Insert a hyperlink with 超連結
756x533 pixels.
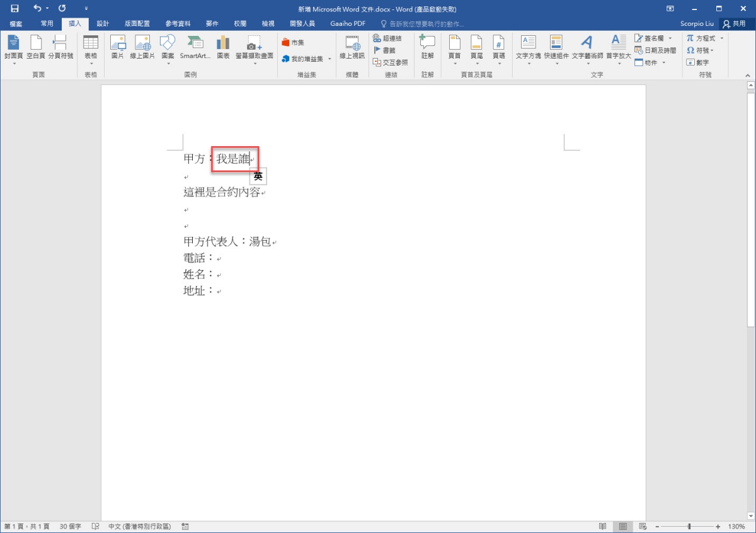click(x=387, y=38)
